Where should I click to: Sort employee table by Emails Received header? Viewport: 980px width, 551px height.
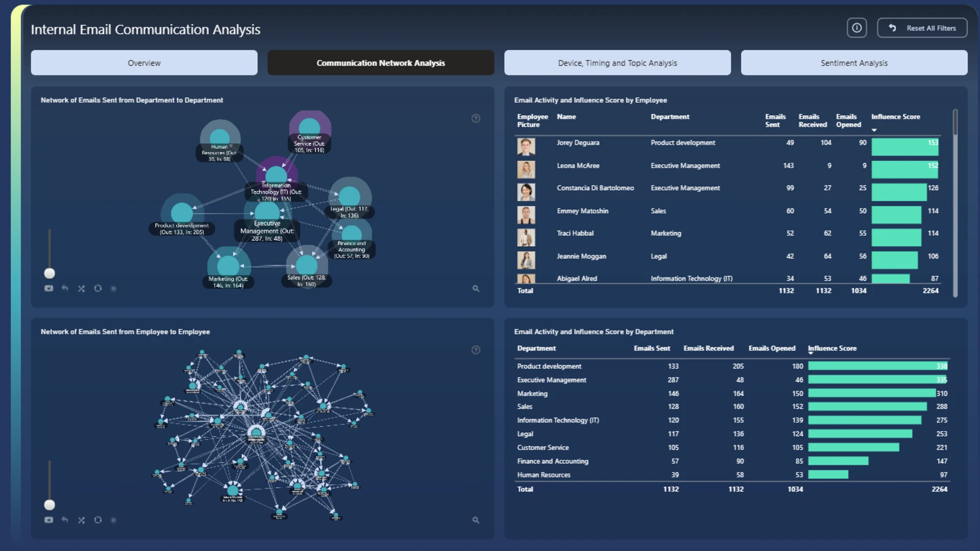[813, 120]
